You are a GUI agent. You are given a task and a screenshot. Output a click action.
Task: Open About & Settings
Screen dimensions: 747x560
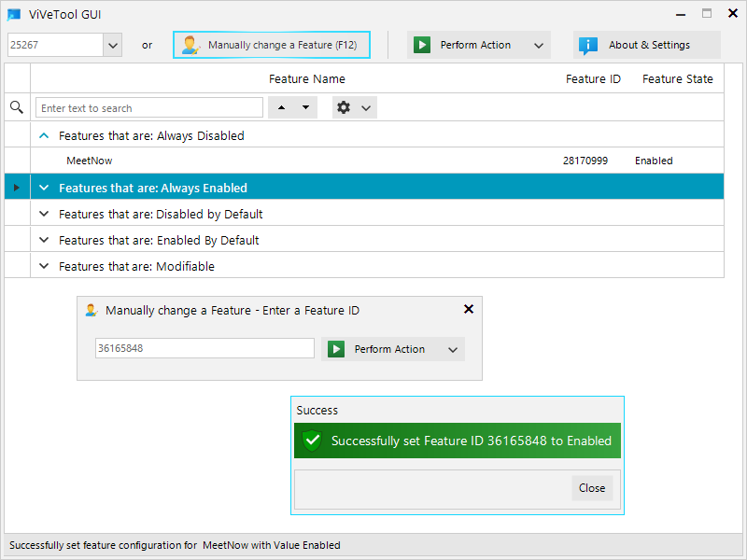(x=647, y=45)
